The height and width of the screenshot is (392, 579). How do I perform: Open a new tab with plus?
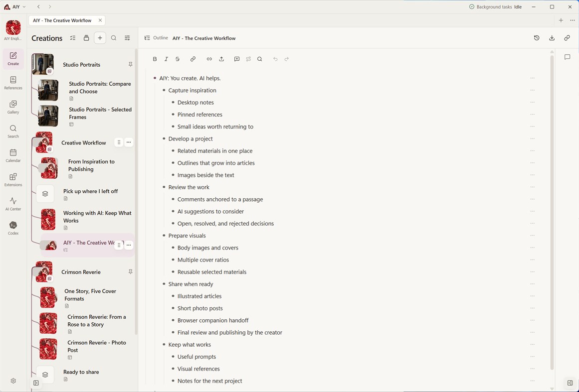tap(561, 20)
